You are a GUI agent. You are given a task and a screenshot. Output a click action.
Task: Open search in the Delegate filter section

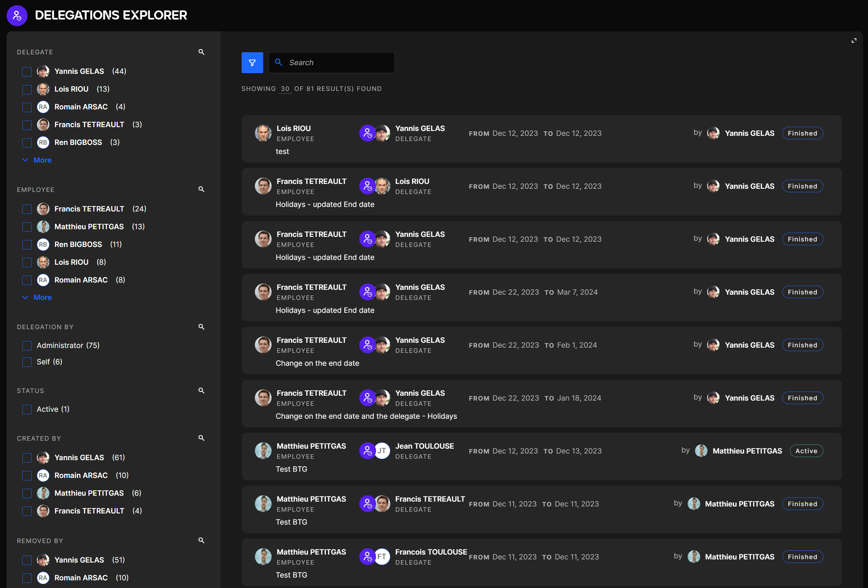(201, 52)
